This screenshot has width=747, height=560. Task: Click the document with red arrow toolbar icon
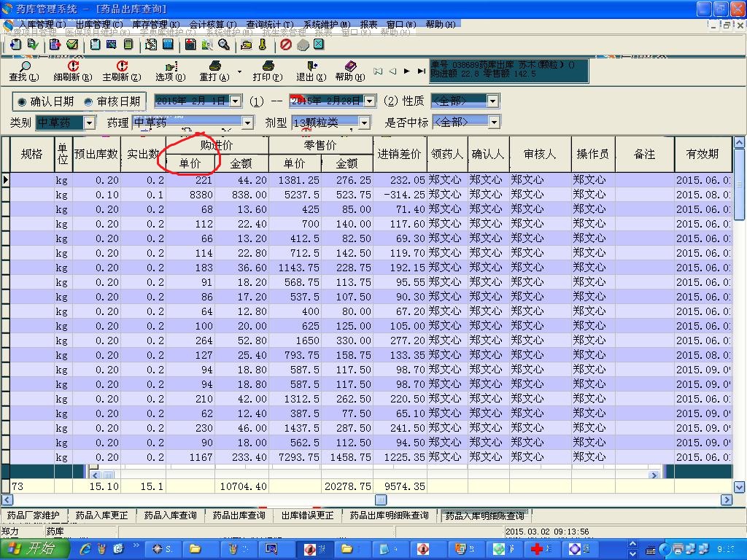coord(55,44)
